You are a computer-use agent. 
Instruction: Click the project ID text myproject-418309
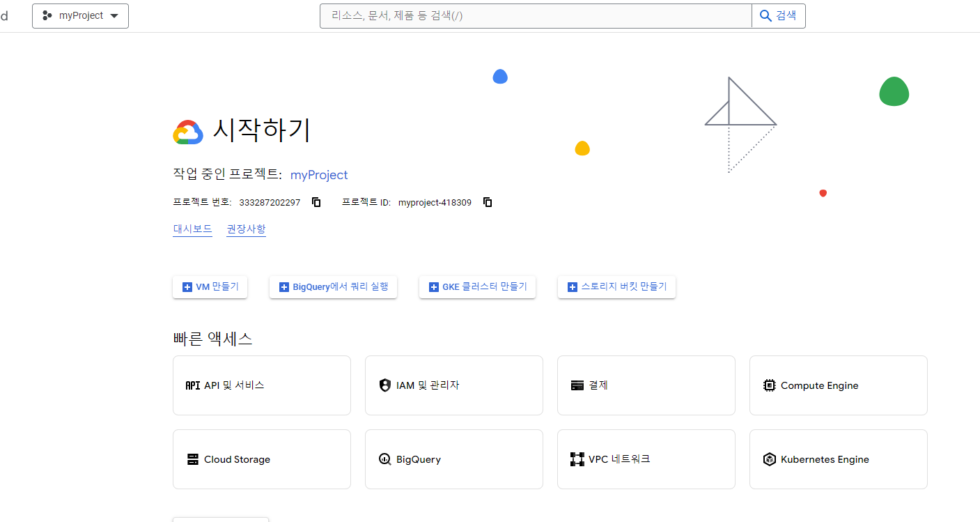point(435,203)
